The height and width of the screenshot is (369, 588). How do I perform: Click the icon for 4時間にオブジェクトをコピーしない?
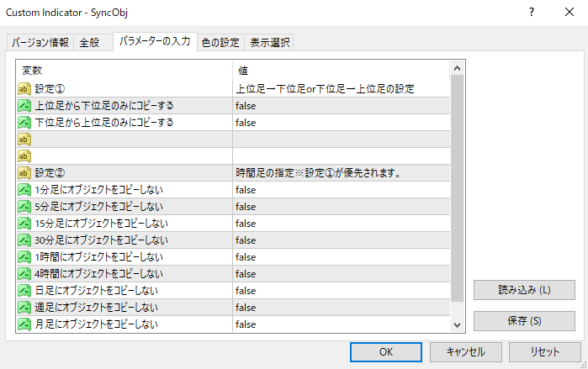[24, 273]
